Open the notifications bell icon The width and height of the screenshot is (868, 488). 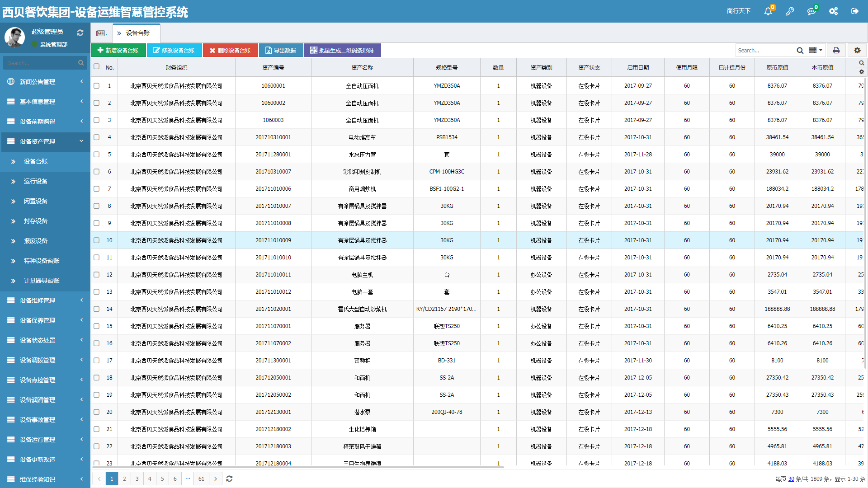768,11
